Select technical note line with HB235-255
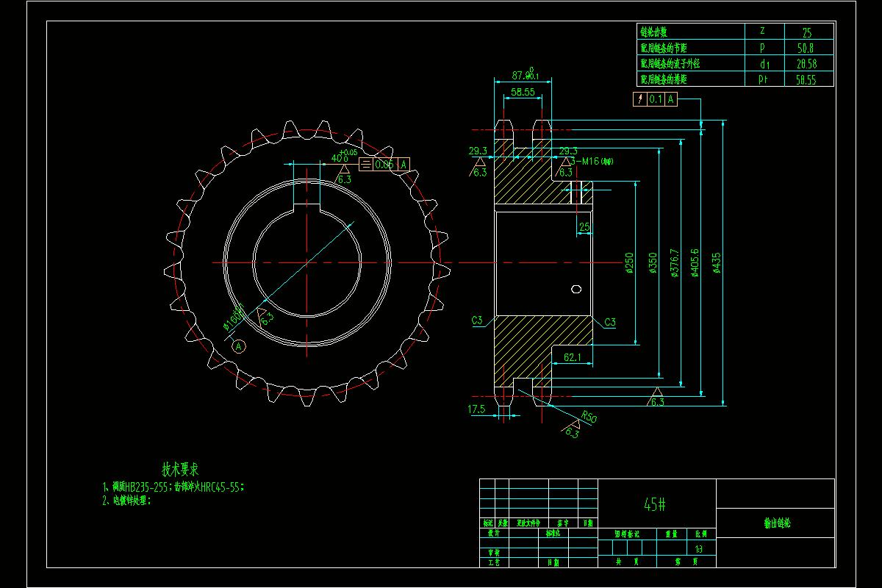Viewport: 882px width, 588px height. pos(173,487)
